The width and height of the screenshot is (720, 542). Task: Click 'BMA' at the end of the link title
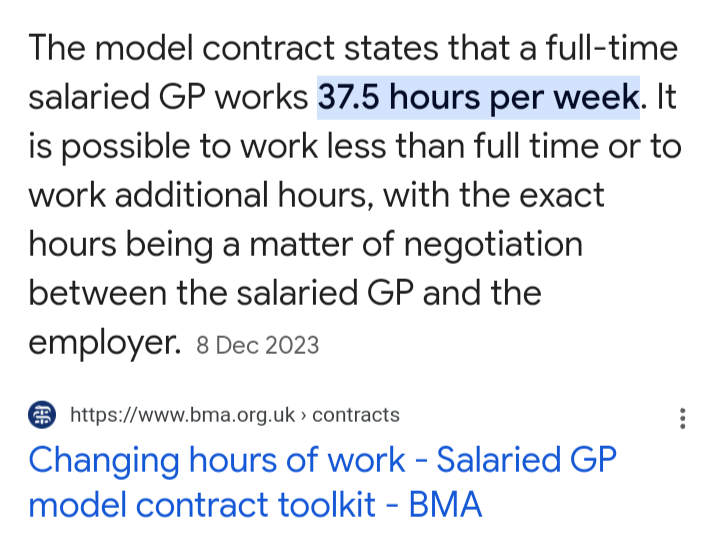click(446, 505)
